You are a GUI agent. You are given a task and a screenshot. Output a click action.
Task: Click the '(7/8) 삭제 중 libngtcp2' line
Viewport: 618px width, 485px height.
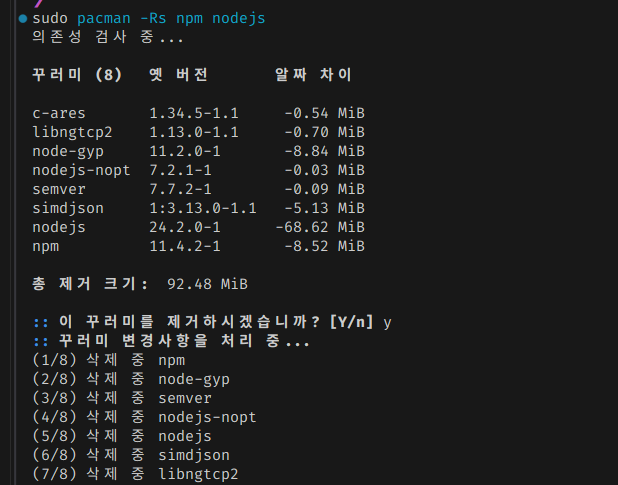[136, 474]
